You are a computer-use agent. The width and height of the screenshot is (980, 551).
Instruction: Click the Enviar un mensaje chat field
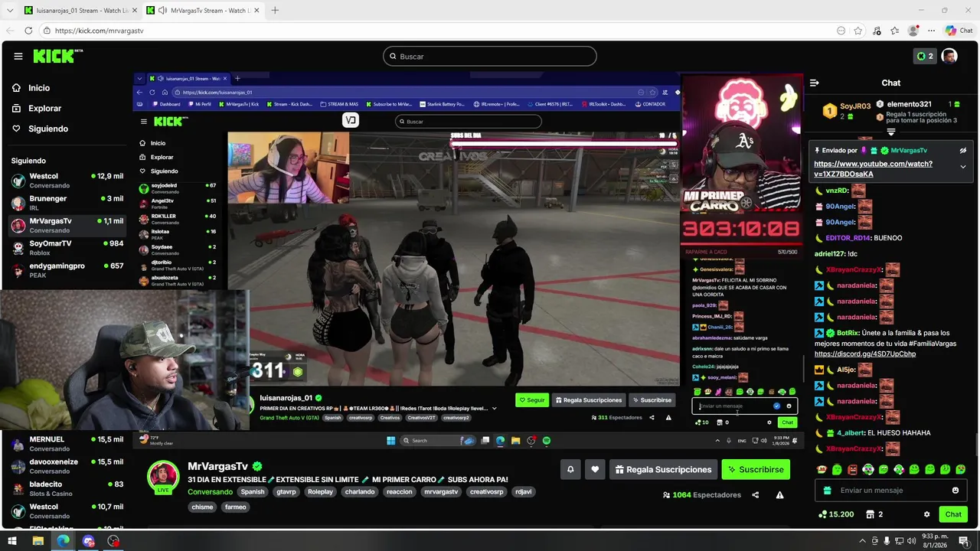point(890,491)
